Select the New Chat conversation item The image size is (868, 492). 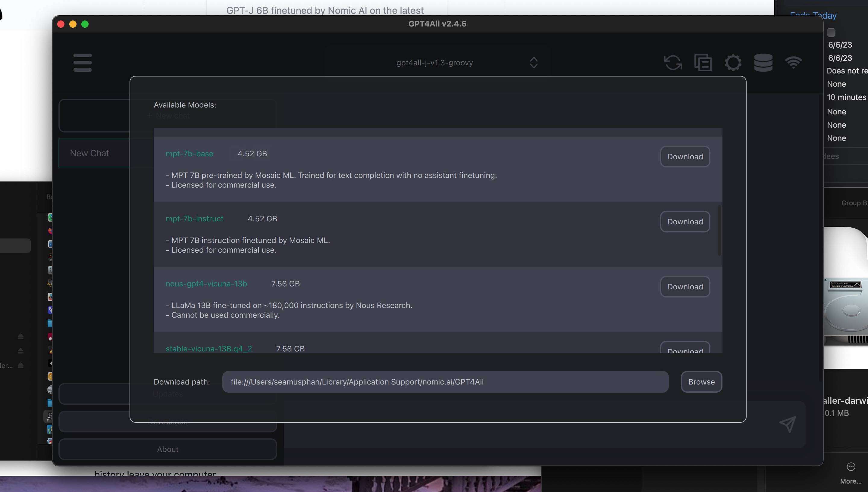point(89,153)
